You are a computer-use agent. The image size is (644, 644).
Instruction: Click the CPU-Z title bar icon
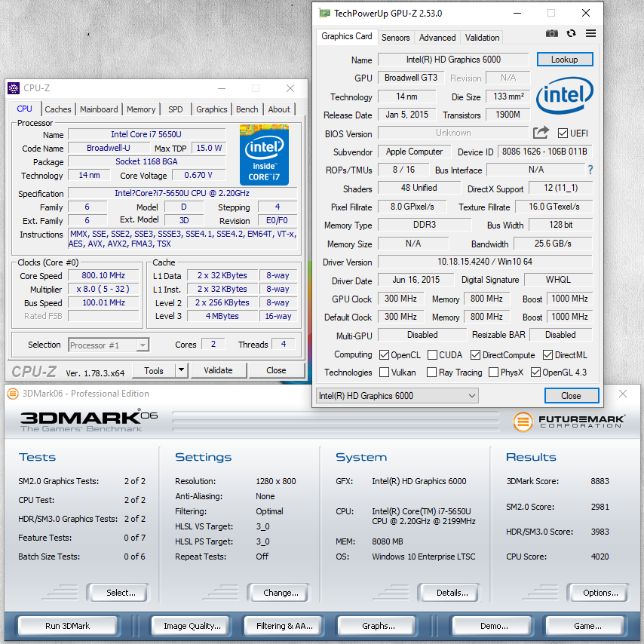(x=14, y=88)
